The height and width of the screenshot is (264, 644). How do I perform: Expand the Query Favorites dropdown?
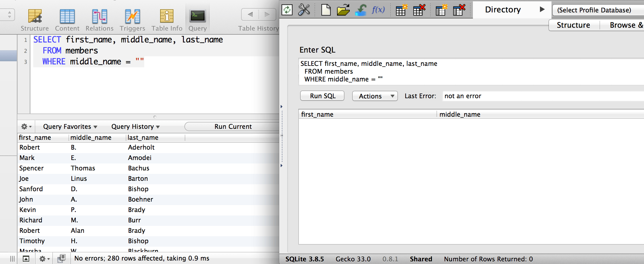(x=70, y=127)
